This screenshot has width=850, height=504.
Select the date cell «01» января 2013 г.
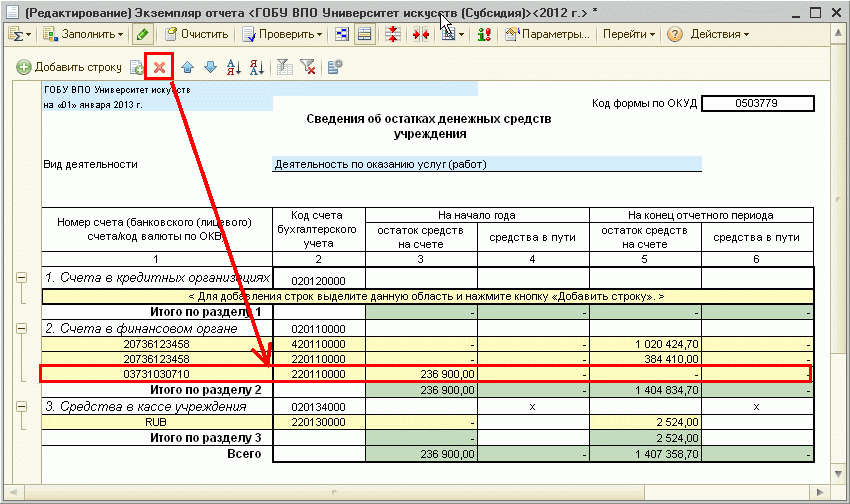click(x=157, y=105)
